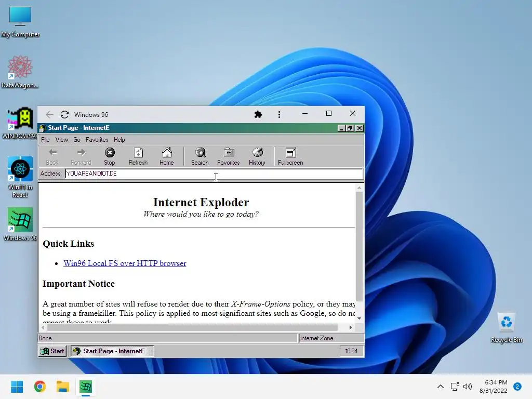Open Search in InternetE toolbar
The width and height of the screenshot is (532, 399).
pos(200,156)
